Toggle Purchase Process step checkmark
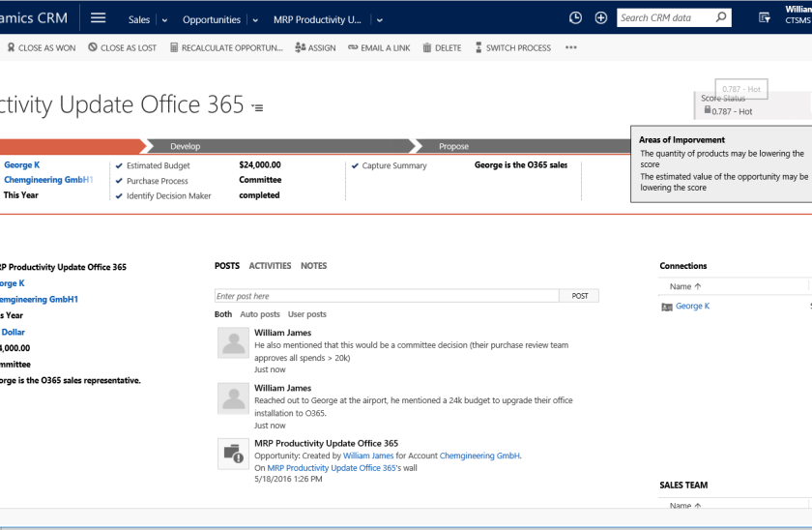 coord(119,181)
